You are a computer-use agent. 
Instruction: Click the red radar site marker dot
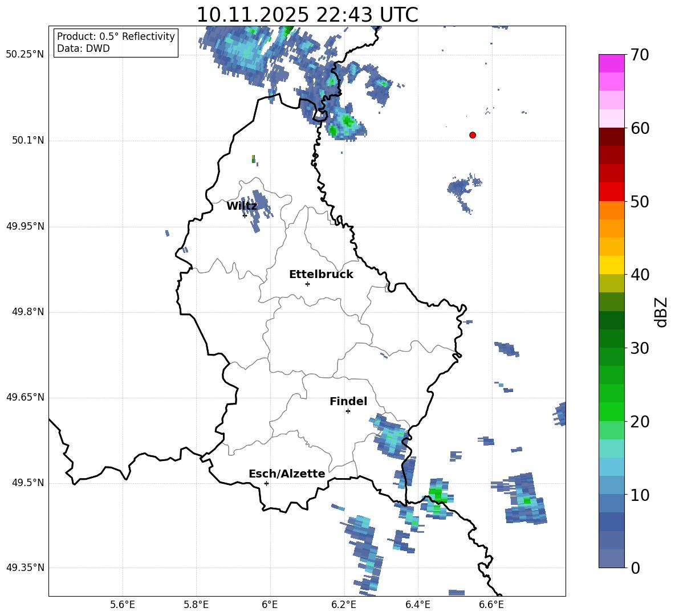click(x=472, y=135)
